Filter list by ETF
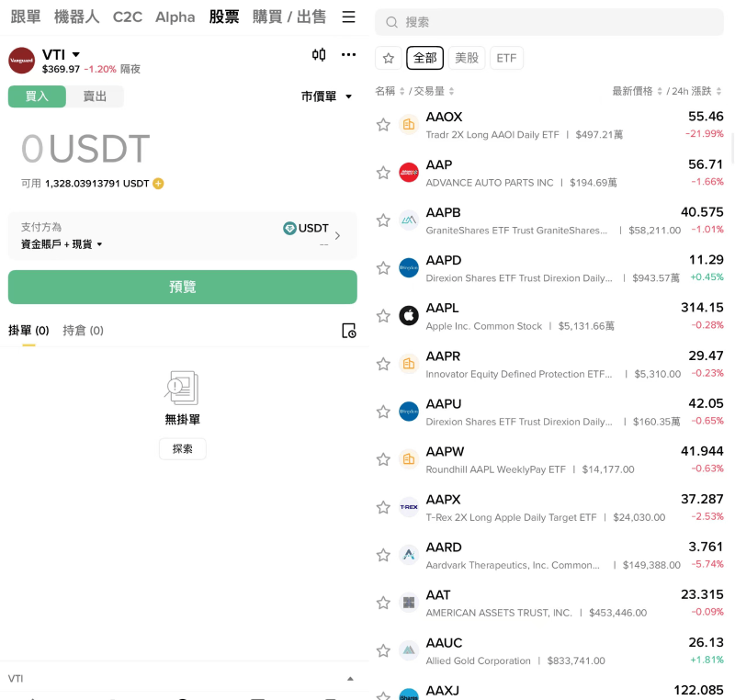Screen dimensions: 735x700 click(x=506, y=58)
